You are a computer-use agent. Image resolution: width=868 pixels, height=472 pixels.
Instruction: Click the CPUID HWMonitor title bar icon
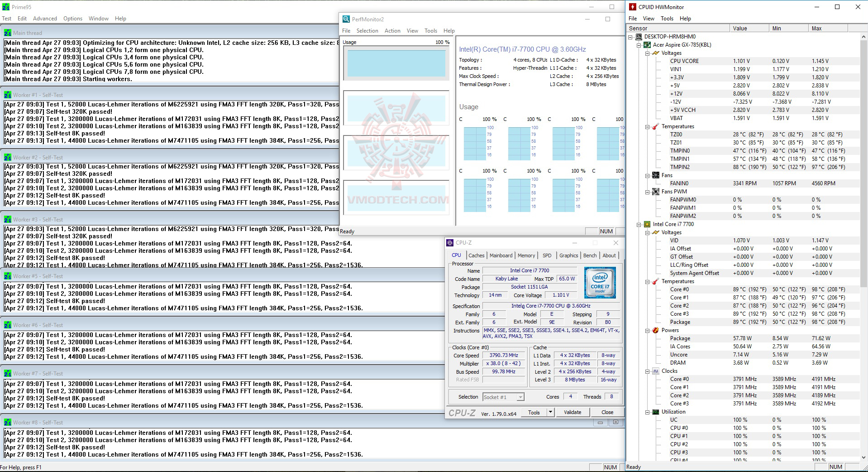click(x=633, y=7)
